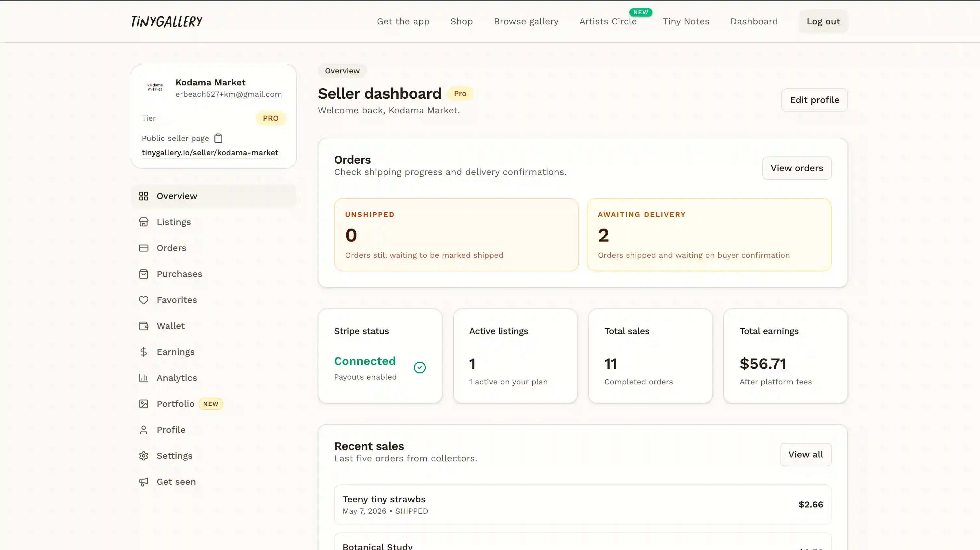The image size is (980, 550).
Task: Click the Wallet icon in sidebar
Action: pos(143,326)
